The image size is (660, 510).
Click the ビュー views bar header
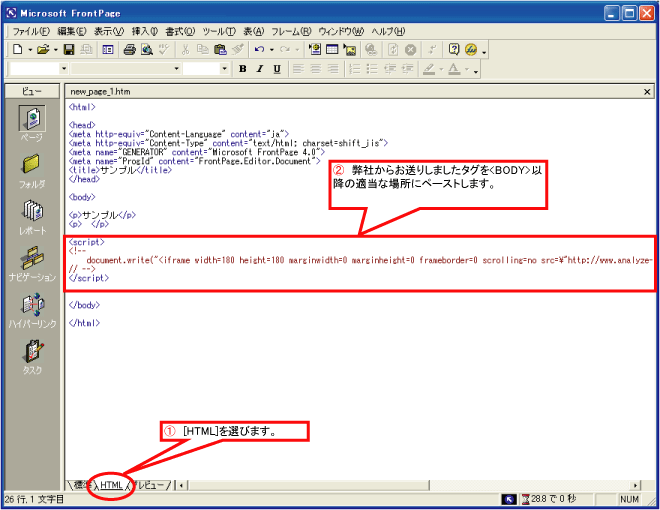click(32, 91)
